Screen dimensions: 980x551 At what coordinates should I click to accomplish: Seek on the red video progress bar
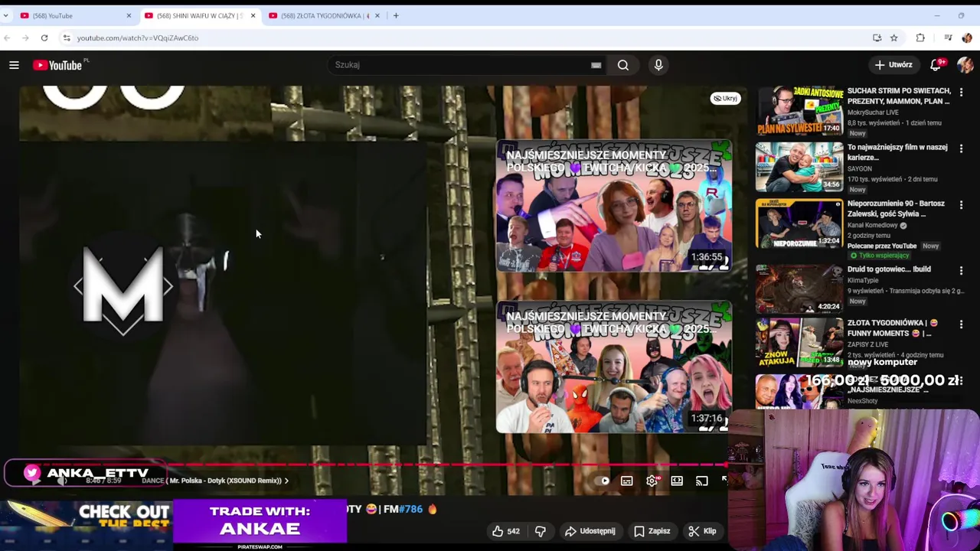pyautogui.click(x=373, y=465)
